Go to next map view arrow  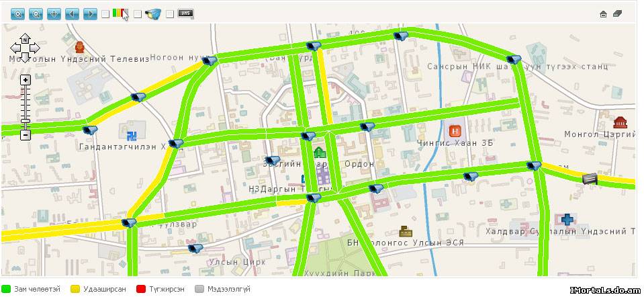pyautogui.click(x=91, y=14)
